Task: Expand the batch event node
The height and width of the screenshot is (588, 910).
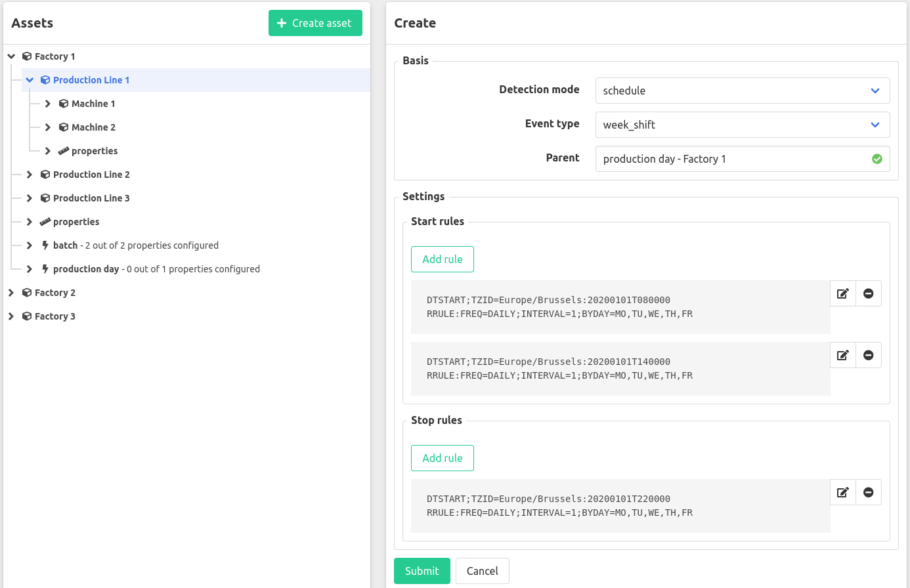Action: coord(30,245)
